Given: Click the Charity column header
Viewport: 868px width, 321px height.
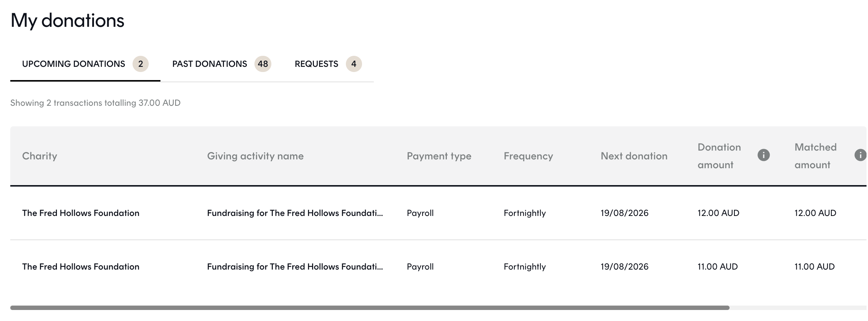Looking at the screenshot, I should pos(40,156).
